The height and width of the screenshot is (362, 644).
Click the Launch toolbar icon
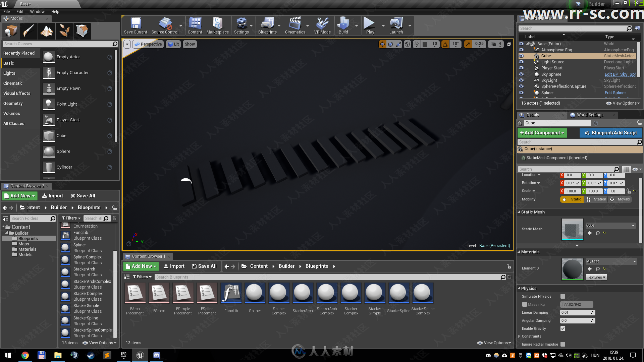click(396, 26)
